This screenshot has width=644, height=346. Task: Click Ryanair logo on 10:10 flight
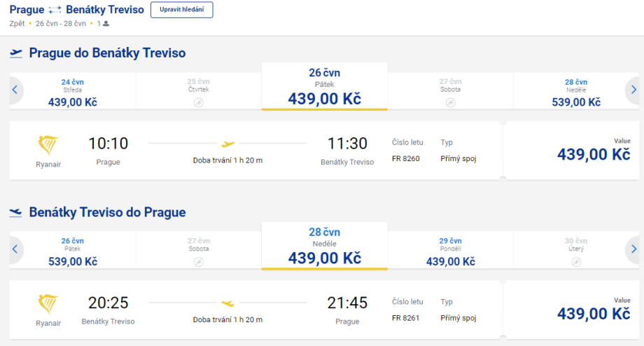[x=48, y=146]
